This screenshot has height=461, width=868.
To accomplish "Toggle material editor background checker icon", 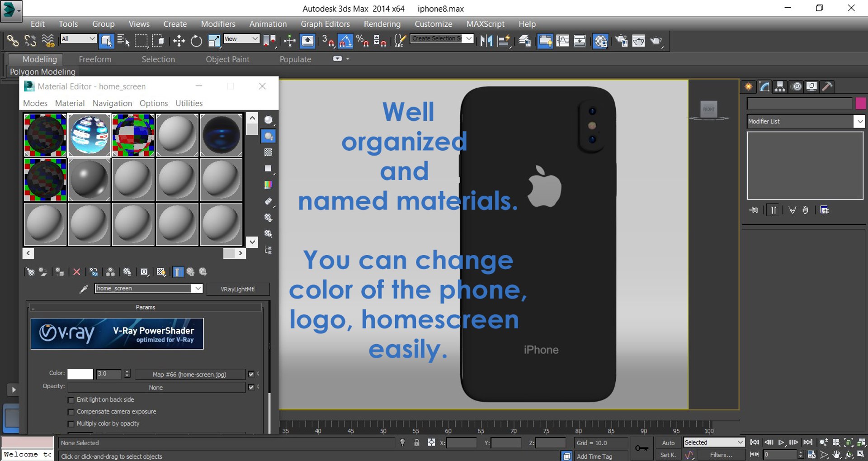I will pos(269,152).
